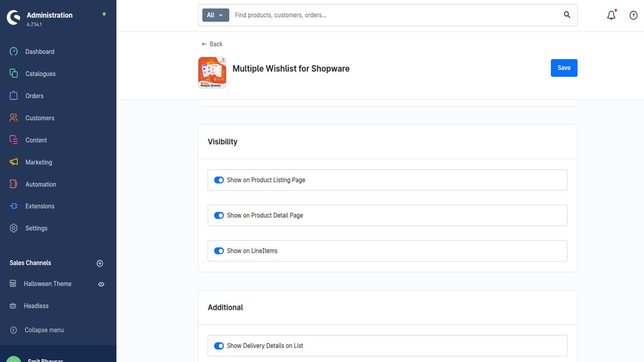This screenshot has width=644, height=362.
Task: Toggle Show on LineItems switch
Action: pos(219,251)
